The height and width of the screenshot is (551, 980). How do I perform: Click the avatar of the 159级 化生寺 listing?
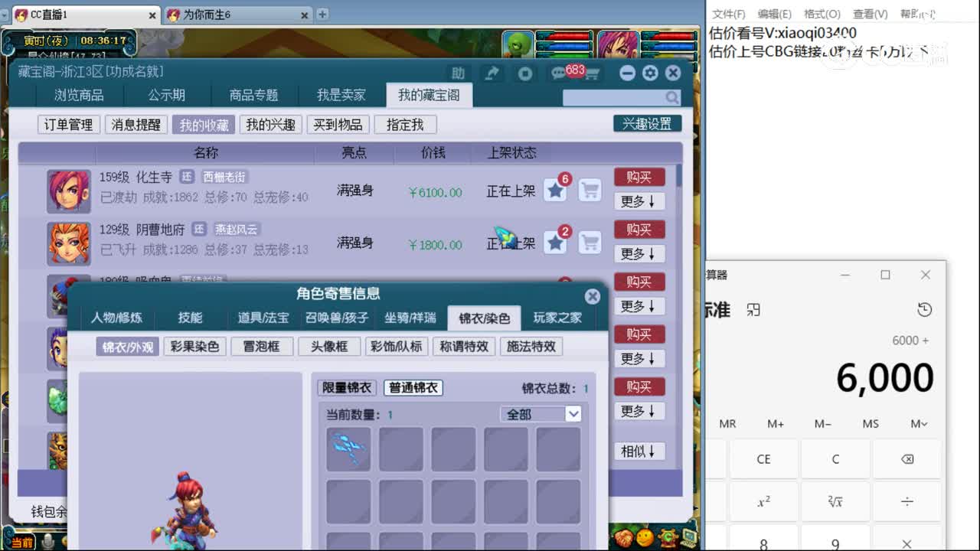point(69,191)
